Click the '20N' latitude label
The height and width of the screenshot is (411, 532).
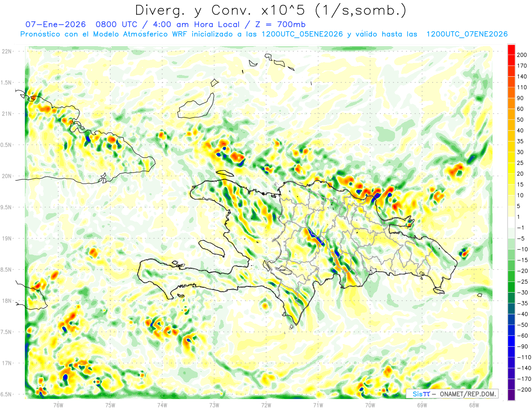tap(6, 176)
